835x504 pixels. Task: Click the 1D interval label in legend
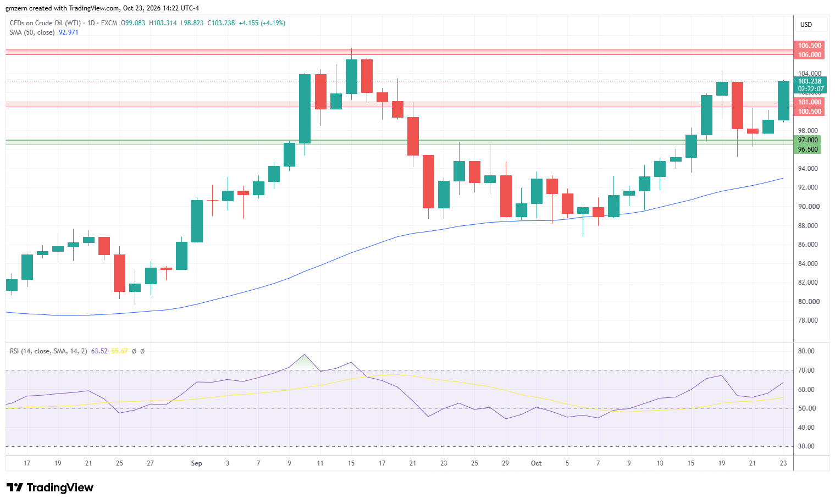[x=91, y=23]
